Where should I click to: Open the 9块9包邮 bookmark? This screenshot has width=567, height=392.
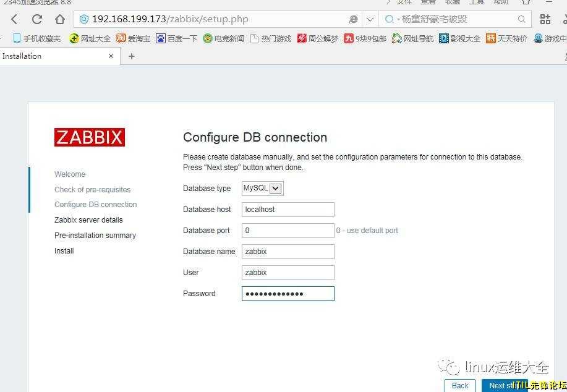coord(365,38)
